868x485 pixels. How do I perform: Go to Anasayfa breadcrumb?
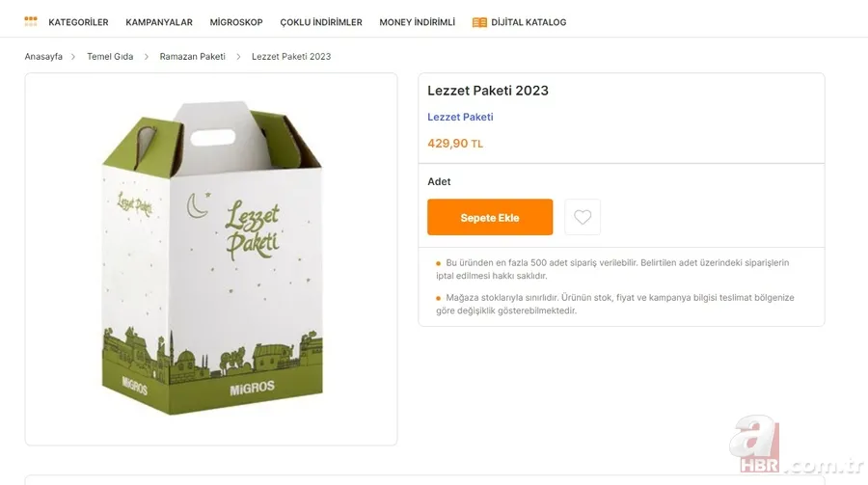pyautogui.click(x=43, y=57)
